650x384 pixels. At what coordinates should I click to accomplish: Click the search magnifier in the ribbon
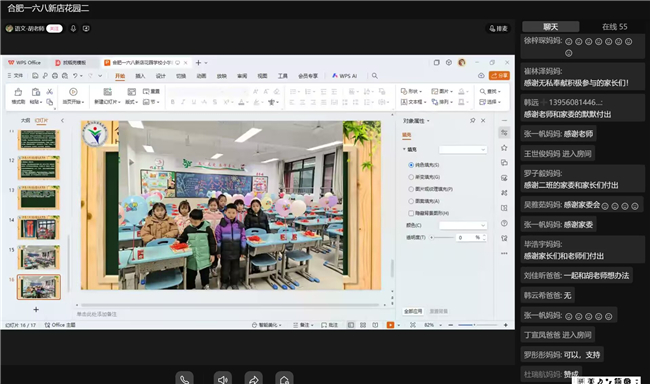coord(375,76)
